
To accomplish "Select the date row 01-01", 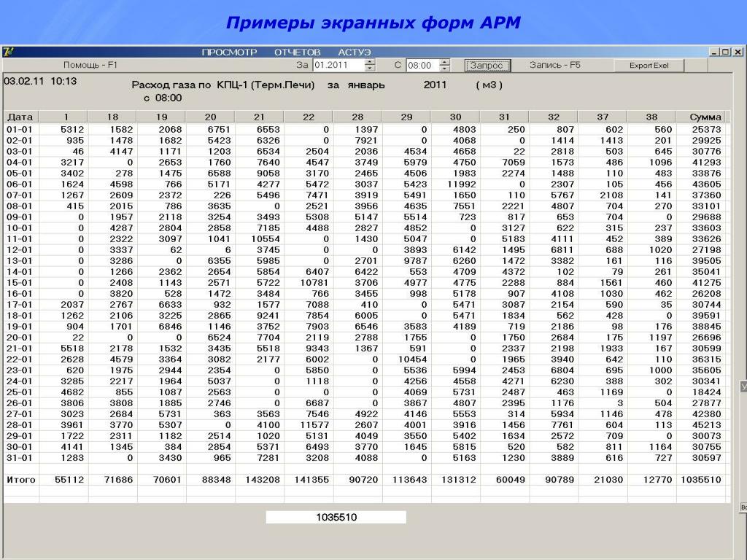I will pyautogui.click(x=19, y=130).
